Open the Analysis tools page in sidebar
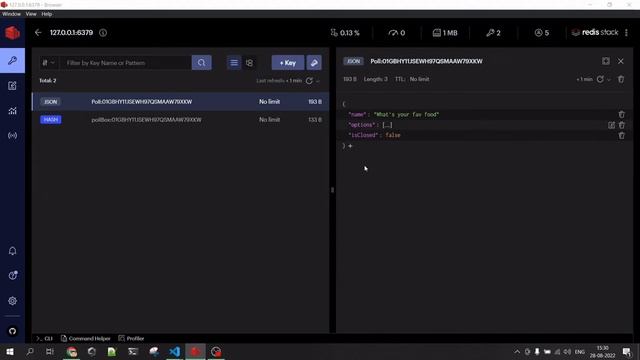The image size is (640, 360). pyautogui.click(x=12, y=111)
